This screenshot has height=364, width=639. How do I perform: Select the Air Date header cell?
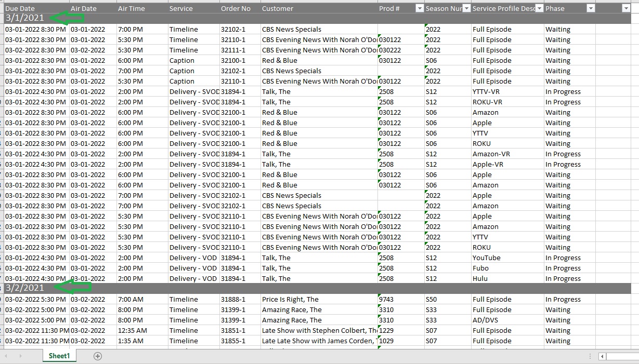tap(93, 8)
